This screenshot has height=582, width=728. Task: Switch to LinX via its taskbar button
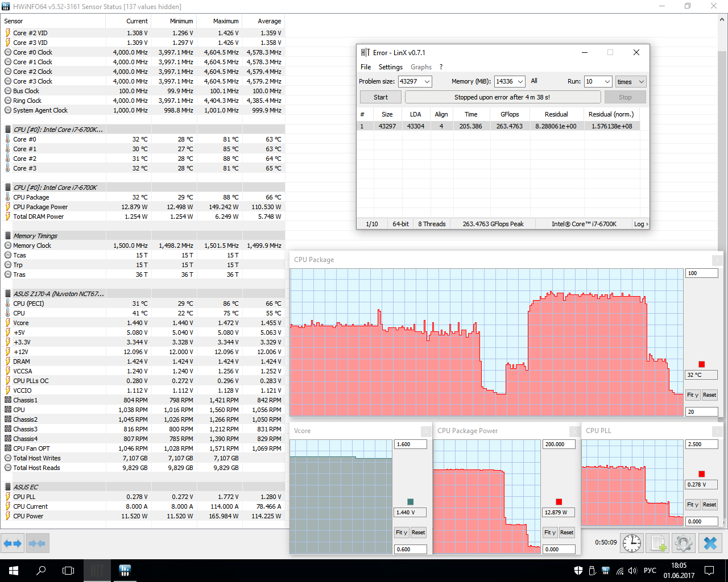[97, 571]
